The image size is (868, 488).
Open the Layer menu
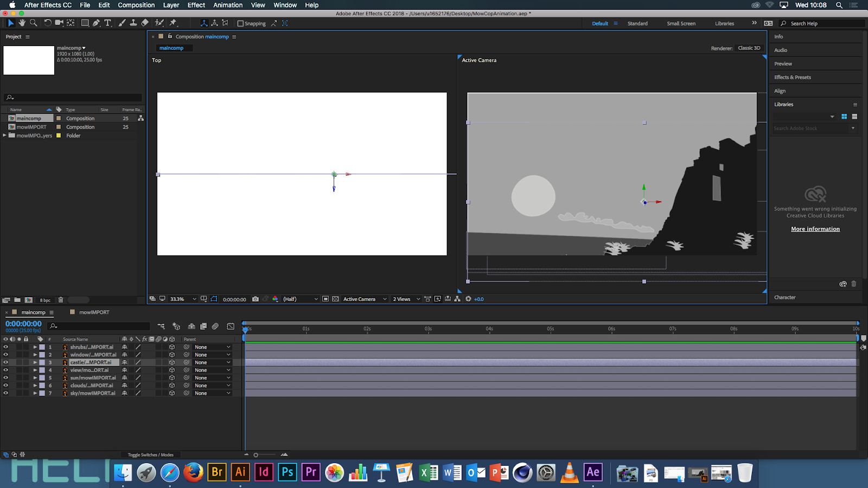(x=171, y=5)
